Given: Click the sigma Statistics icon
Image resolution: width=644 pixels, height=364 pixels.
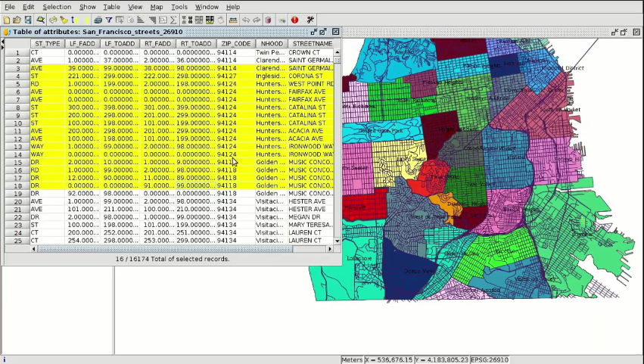Looking at the screenshot, I should pos(173,20).
